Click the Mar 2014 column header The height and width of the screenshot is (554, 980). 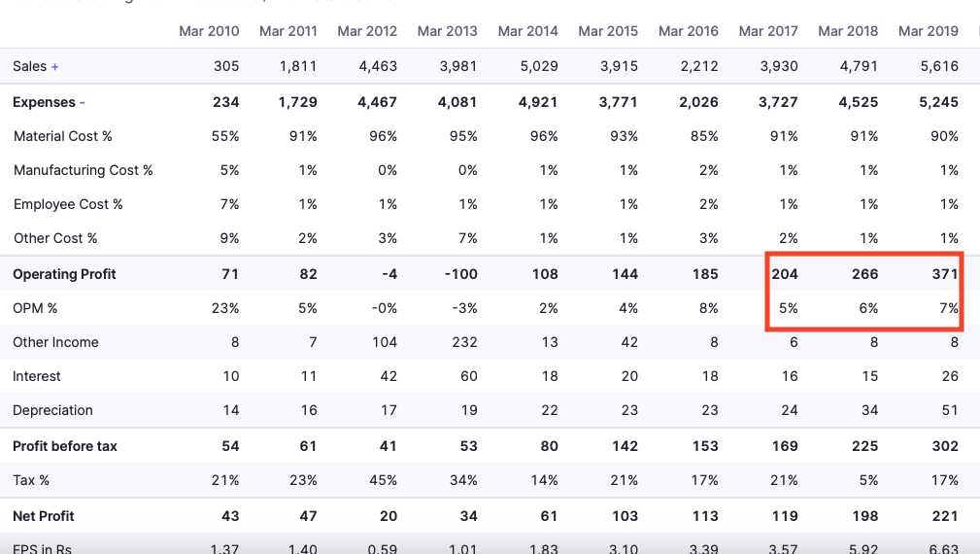(x=527, y=31)
